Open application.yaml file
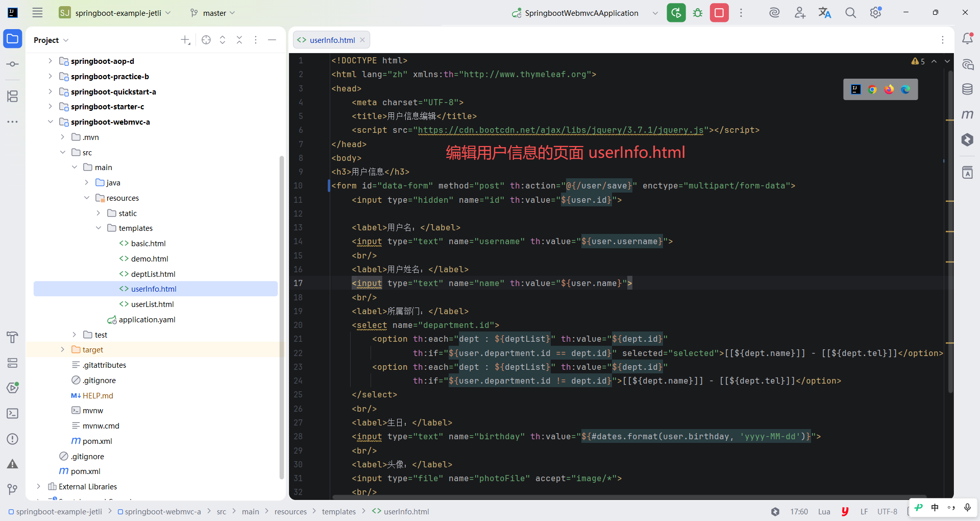Viewport: 980px width, 521px height. [146, 319]
